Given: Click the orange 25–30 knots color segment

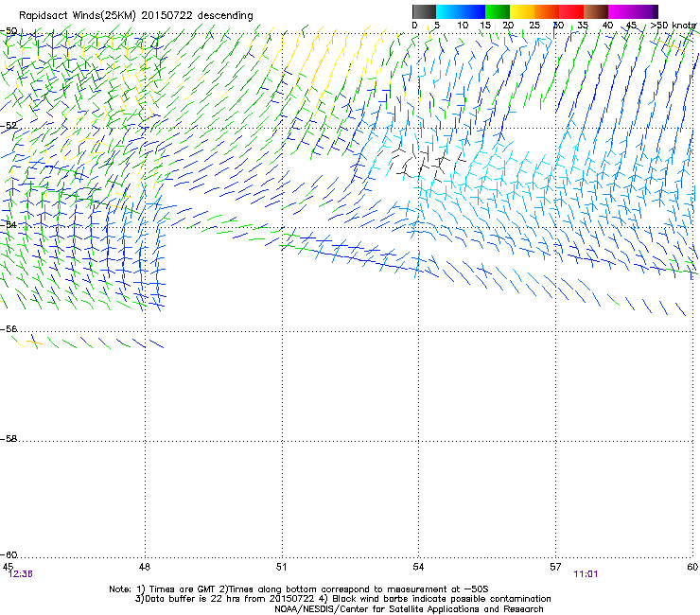Looking at the screenshot, I should coord(547,11).
